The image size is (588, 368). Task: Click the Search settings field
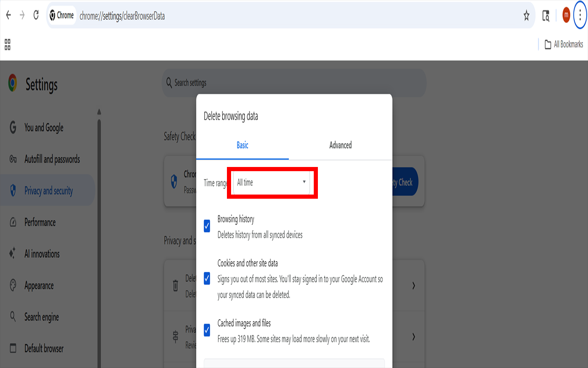[x=294, y=83]
